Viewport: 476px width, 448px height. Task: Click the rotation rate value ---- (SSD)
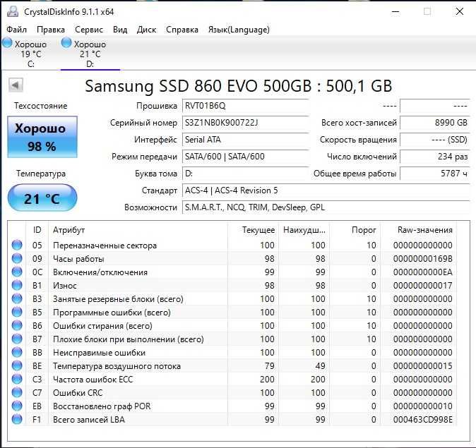[435, 140]
